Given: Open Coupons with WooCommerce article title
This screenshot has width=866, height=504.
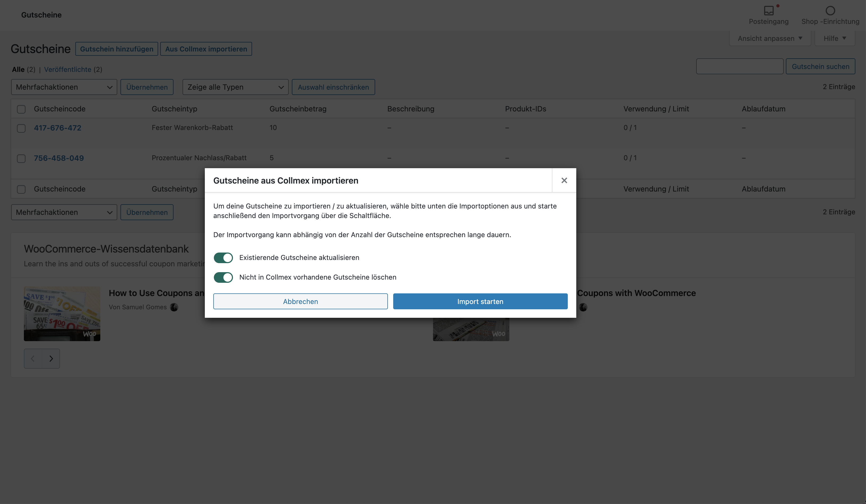Looking at the screenshot, I should [x=636, y=293].
